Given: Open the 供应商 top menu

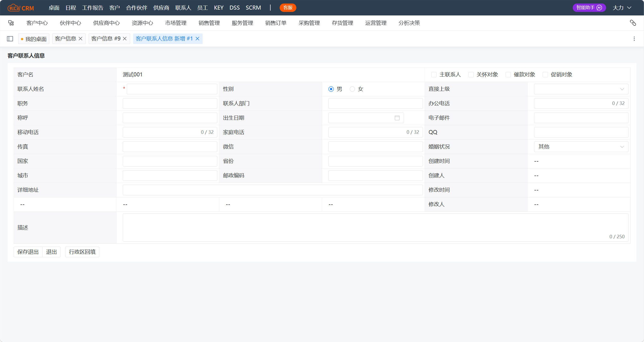Looking at the screenshot, I should tap(161, 8).
